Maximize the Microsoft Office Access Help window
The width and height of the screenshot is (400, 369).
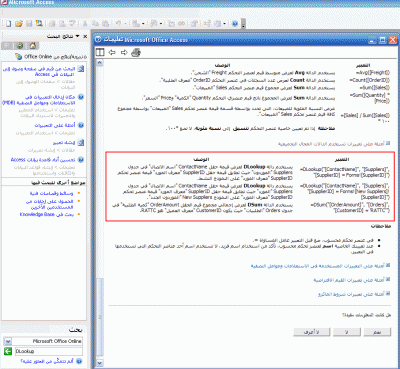point(382,40)
